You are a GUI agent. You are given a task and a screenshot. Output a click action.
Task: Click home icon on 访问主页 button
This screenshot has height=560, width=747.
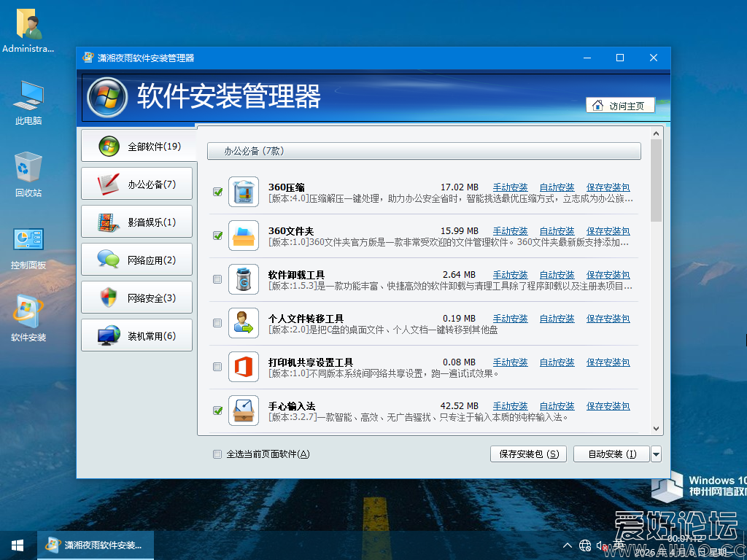coord(597,105)
